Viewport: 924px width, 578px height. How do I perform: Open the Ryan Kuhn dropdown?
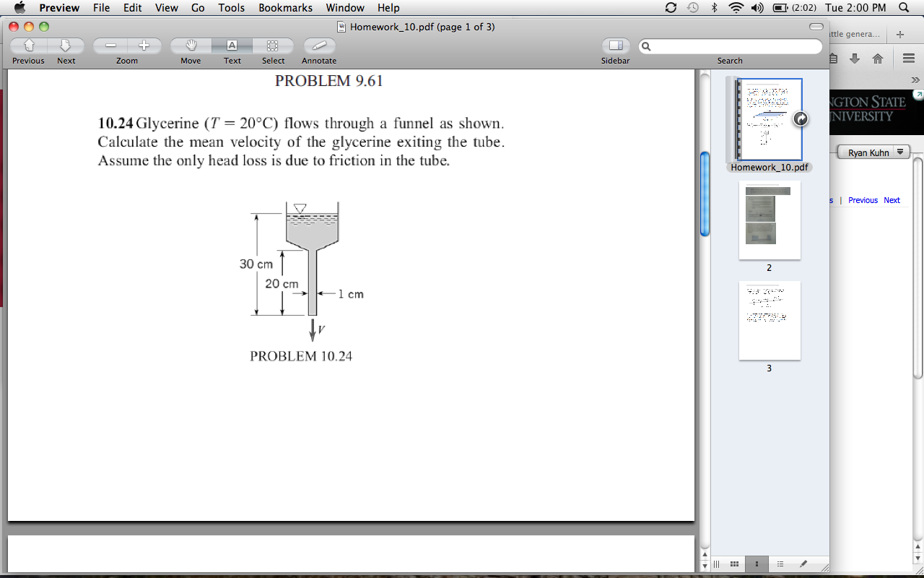[873, 152]
